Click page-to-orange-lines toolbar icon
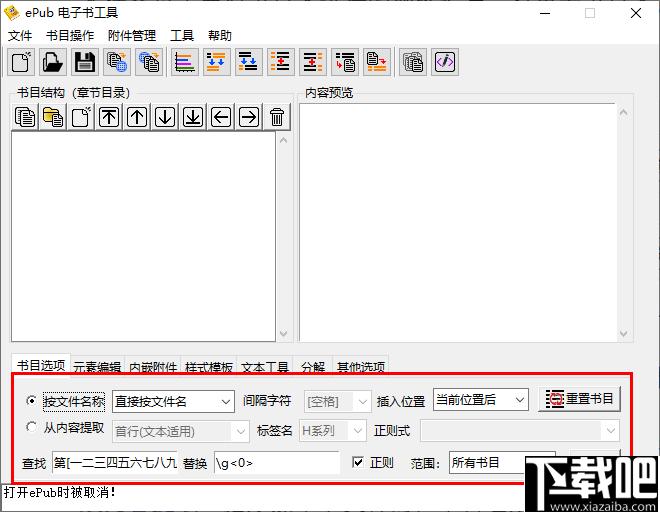 (x=377, y=62)
